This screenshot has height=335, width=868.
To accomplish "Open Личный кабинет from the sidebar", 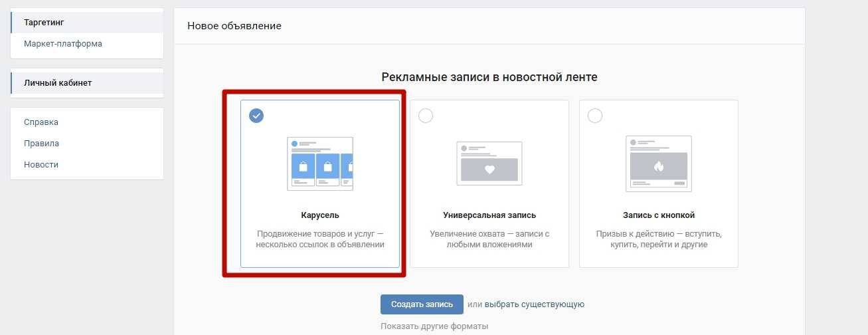I will [x=58, y=83].
